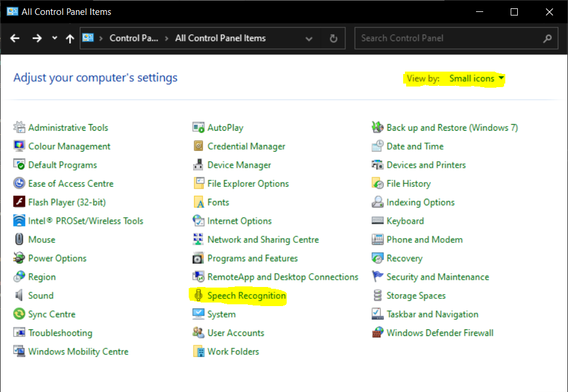This screenshot has width=568, height=392.
Task: Open the Sound speaker icon
Action: tap(19, 295)
